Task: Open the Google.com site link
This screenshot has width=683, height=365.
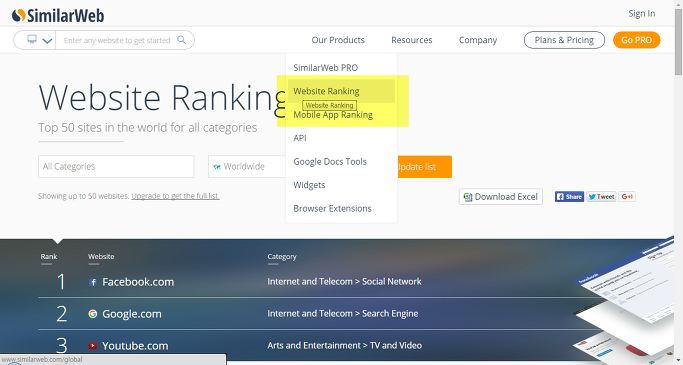Action: [132, 314]
